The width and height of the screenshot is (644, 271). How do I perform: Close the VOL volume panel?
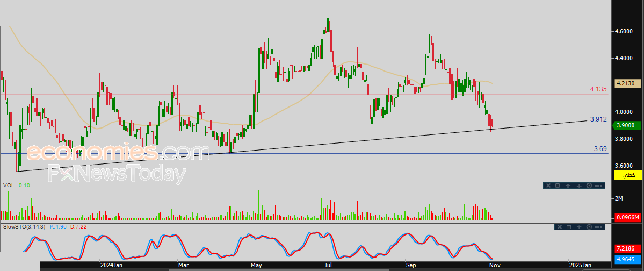point(547,186)
